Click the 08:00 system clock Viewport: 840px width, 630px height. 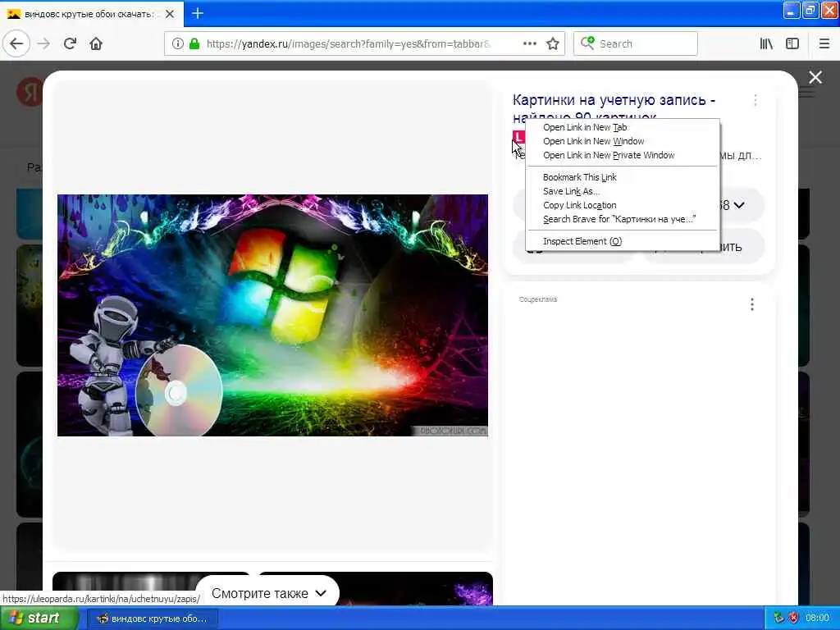[817, 619]
